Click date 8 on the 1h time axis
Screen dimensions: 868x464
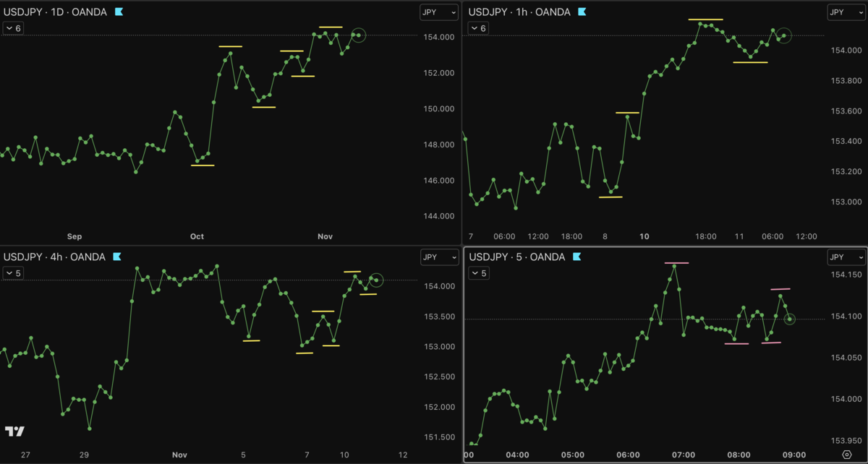tap(605, 236)
